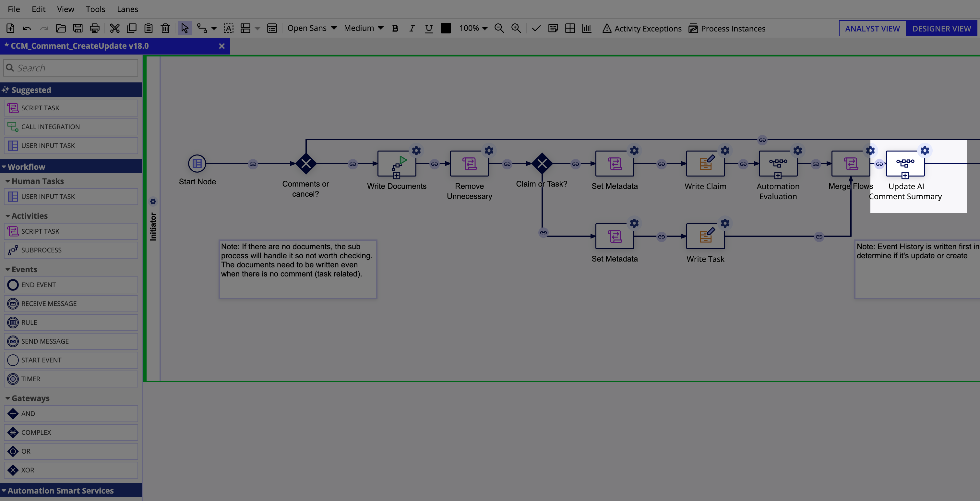
Task: Toggle Italic text formatting
Action: click(x=412, y=28)
